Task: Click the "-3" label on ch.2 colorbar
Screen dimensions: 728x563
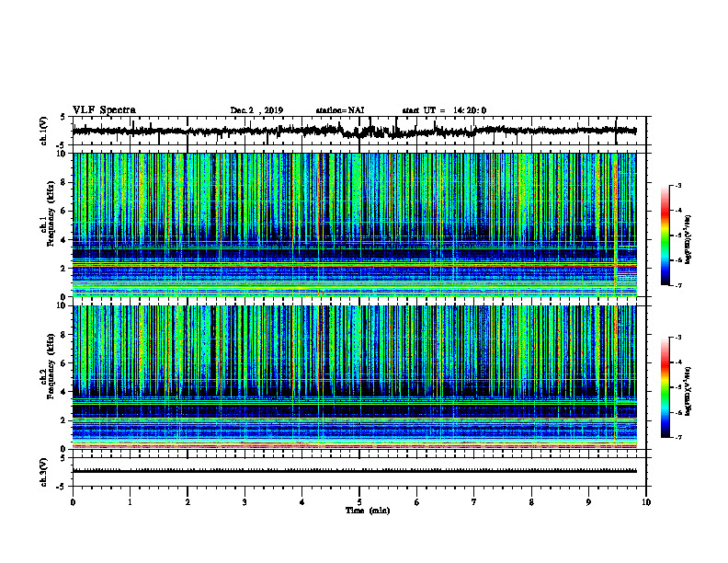Action: coord(677,338)
